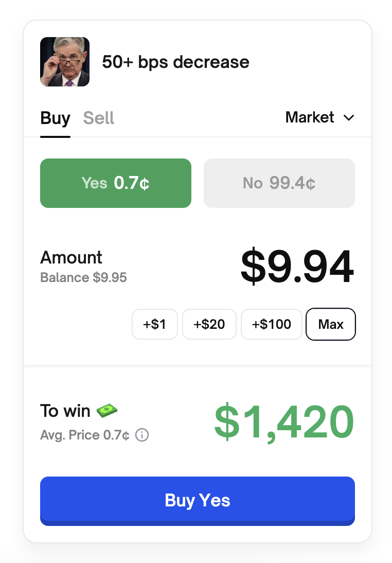Viewport: 392px width, 563px height.
Task: Click the Avg. Price 0.7¢ label
Action: 85,435
